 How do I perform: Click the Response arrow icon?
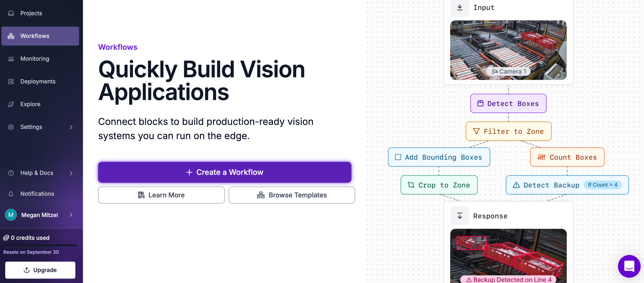click(x=460, y=216)
